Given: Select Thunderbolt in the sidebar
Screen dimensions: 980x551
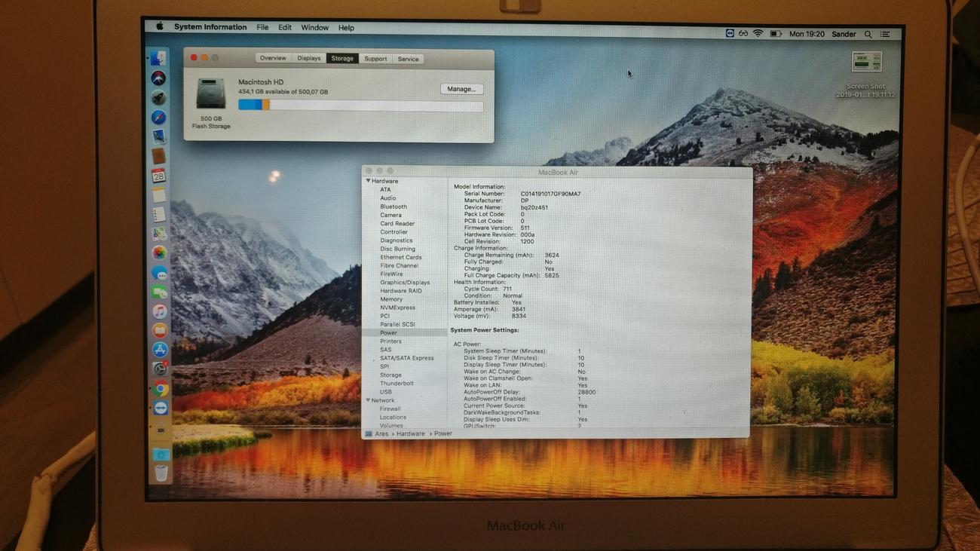Looking at the screenshot, I should pyautogui.click(x=397, y=383).
